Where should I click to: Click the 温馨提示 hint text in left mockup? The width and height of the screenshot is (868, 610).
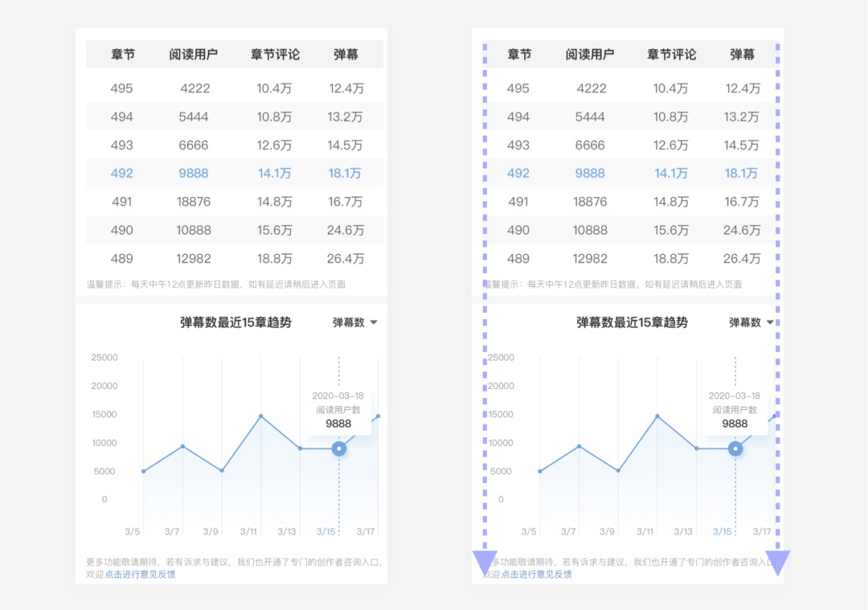pyautogui.click(x=216, y=285)
